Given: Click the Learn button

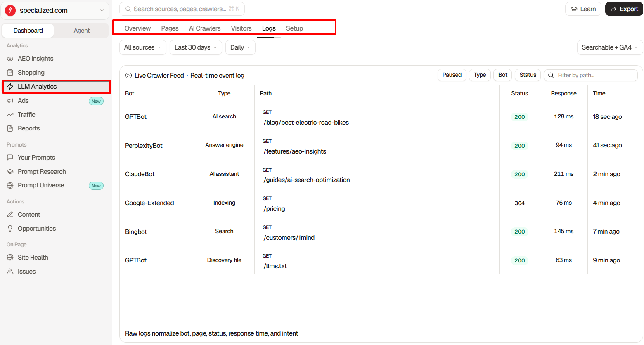Looking at the screenshot, I should coord(583,9).
